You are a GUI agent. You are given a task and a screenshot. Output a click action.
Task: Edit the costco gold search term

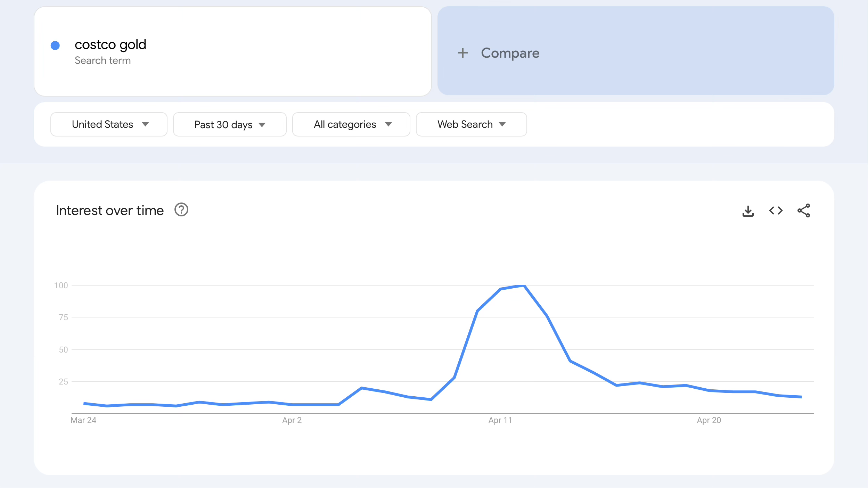coord(110,44)
